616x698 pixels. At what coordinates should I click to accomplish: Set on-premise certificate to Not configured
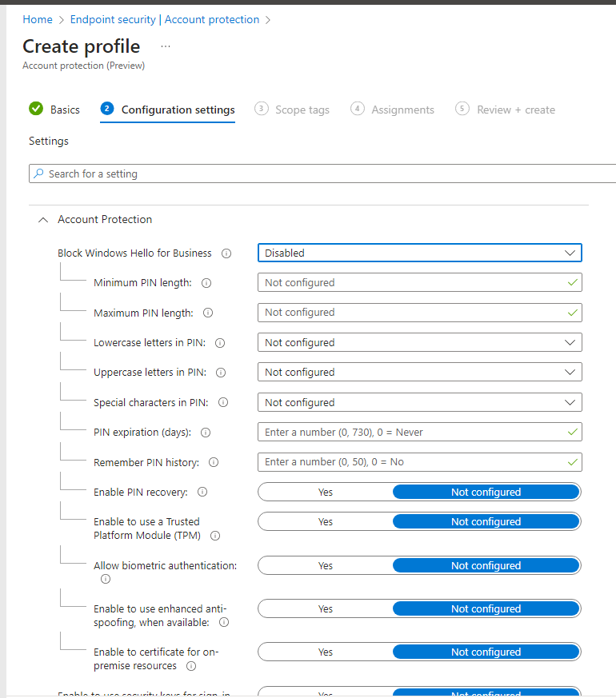pyautogui.click(x=486, y=652)
